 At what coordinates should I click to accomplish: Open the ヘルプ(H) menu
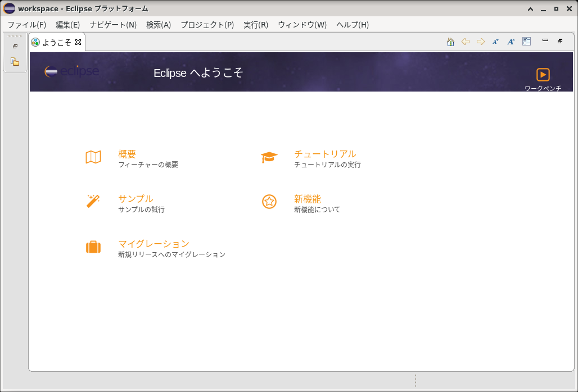click(x=353, y=25)
